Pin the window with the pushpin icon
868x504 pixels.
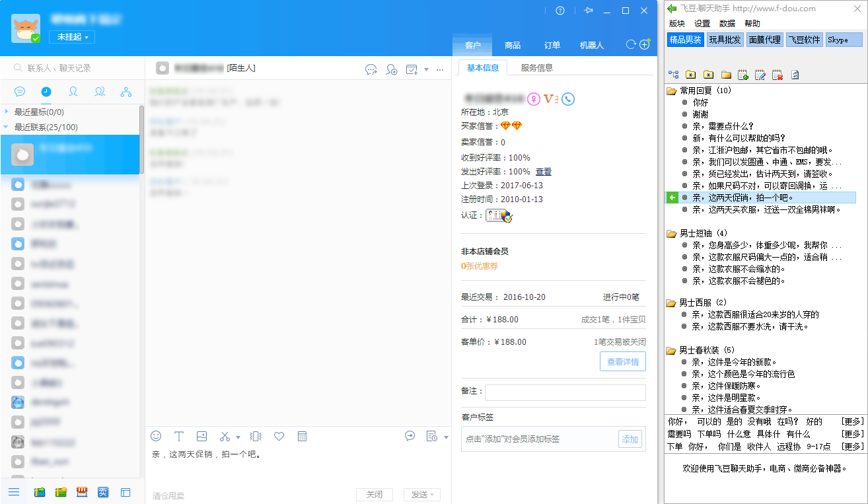click(589, 11)
